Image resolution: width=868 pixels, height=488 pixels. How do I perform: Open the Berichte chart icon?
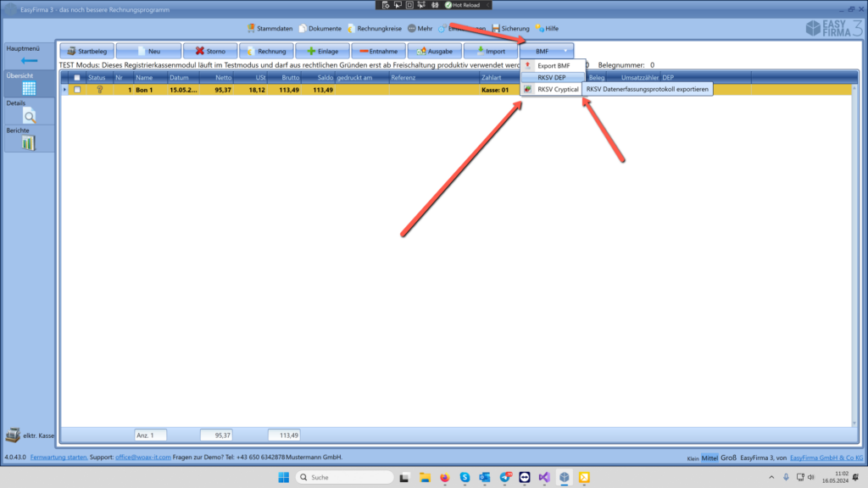pos(29,142)
